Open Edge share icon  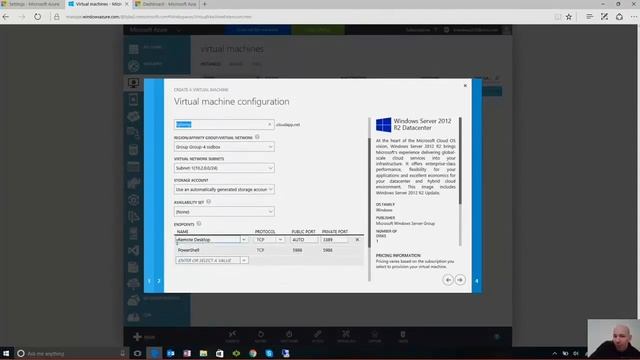(x=620, y=17)
